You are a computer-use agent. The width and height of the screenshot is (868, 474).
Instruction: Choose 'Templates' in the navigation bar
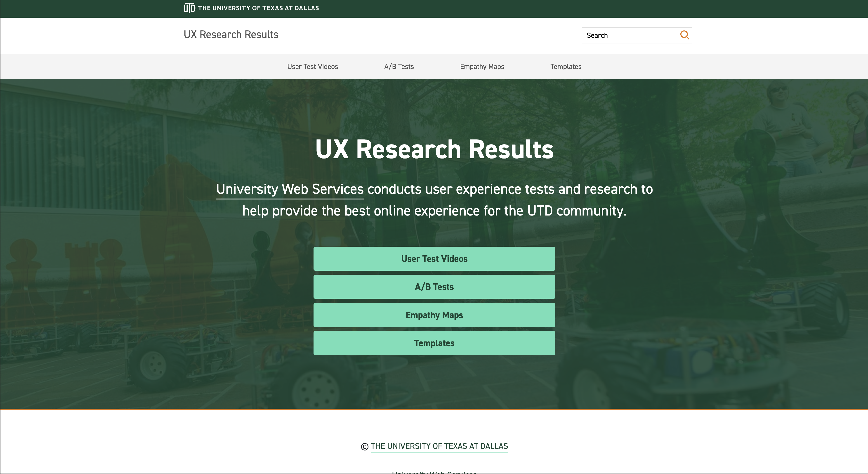point(566,67)
